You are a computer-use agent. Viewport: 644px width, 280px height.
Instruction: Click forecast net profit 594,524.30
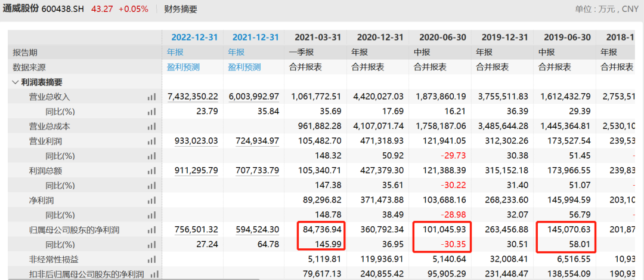pyautogui.click(x=258, y=230)
